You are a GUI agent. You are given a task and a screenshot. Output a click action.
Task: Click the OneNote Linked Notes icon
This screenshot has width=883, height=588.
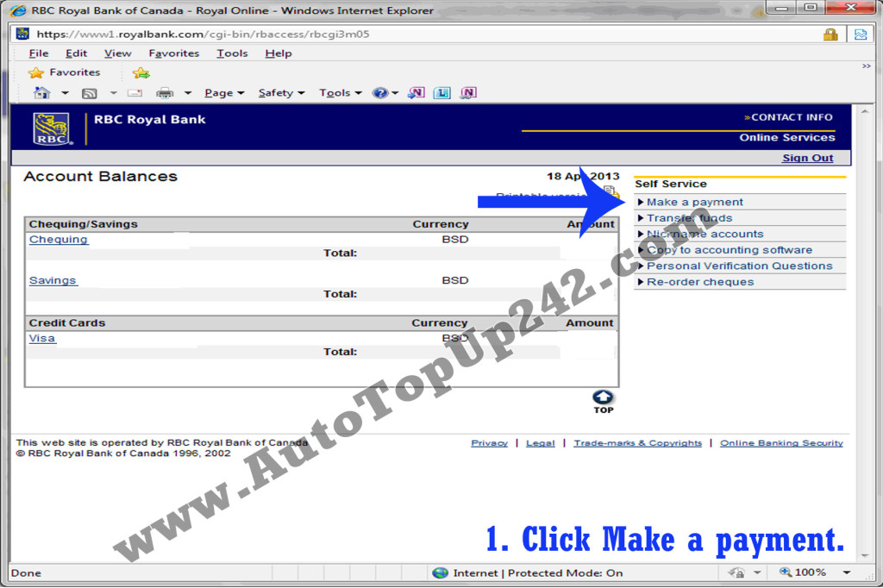(x=468, y=93)
